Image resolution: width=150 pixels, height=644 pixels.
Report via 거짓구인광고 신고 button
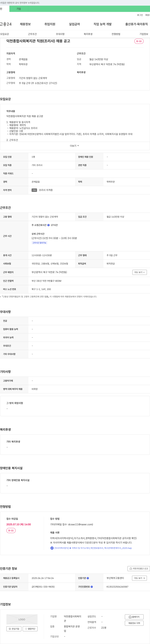pyautogui.click(x=139, y=568)
